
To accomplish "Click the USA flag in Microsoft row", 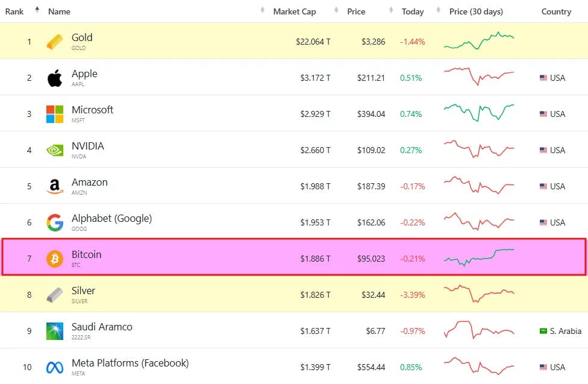I will point(543,114).
